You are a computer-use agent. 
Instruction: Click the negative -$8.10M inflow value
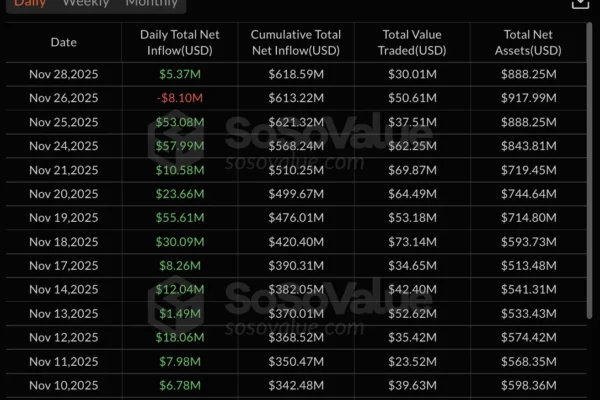[x=180, y=99]
